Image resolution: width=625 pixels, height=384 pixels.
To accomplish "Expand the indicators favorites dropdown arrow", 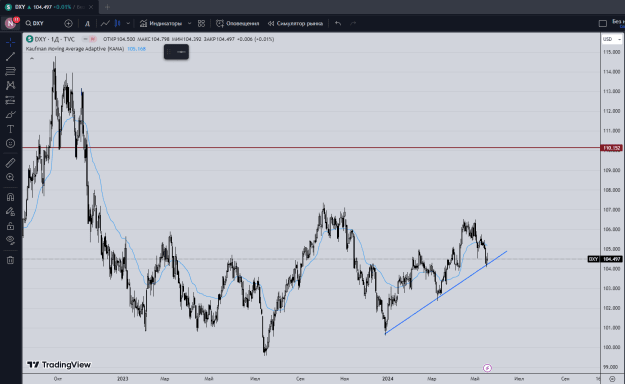I will 189,24.
